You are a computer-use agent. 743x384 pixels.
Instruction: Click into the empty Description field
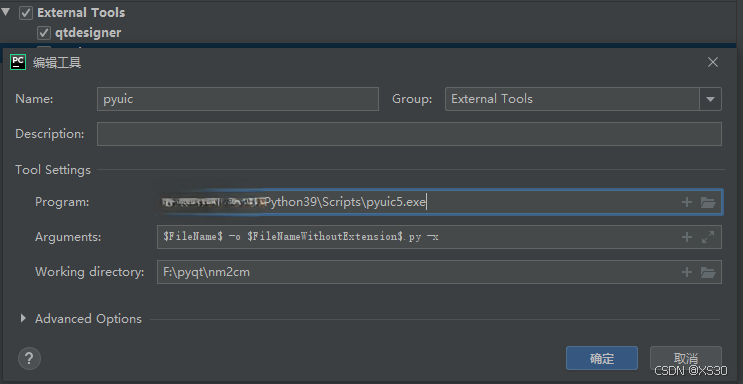coord(409,134)
